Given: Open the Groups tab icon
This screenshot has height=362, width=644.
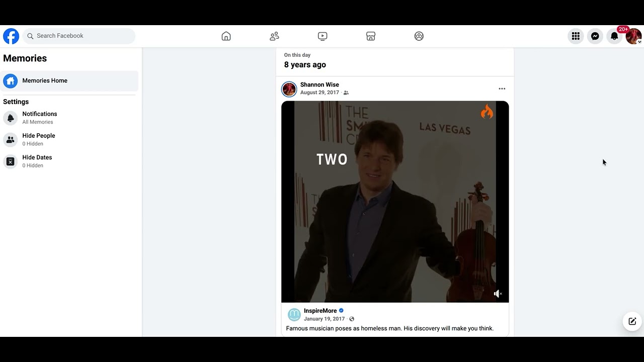Looking at the screenshot, I should point(419,36).
